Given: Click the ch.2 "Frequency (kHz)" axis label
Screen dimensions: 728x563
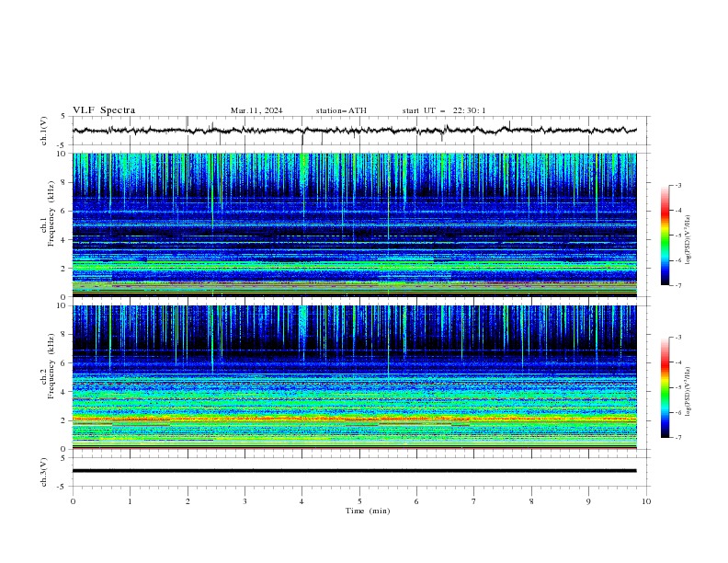Looking at the screenshot, I should (x=51, y=365).
